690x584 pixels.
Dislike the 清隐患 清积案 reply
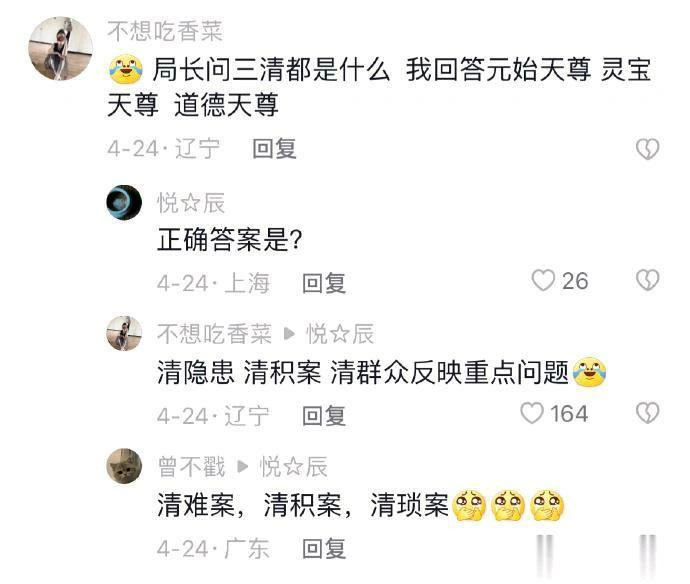(x=648, y=413)
